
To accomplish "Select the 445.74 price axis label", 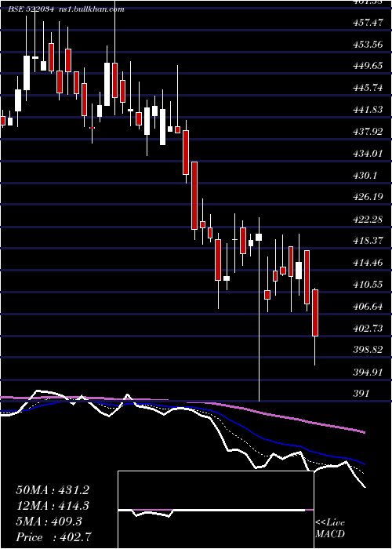I will tap(368, 88).
